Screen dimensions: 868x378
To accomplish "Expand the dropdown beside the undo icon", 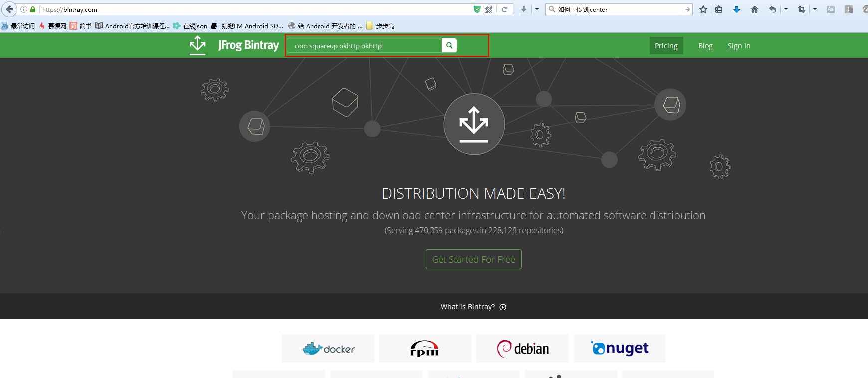I will click(x=786, y=9).
